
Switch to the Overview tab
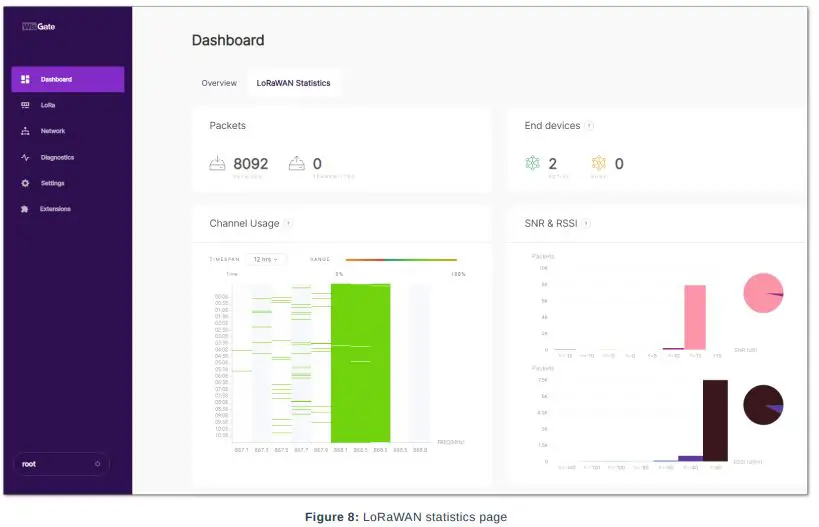coord(219,83)
